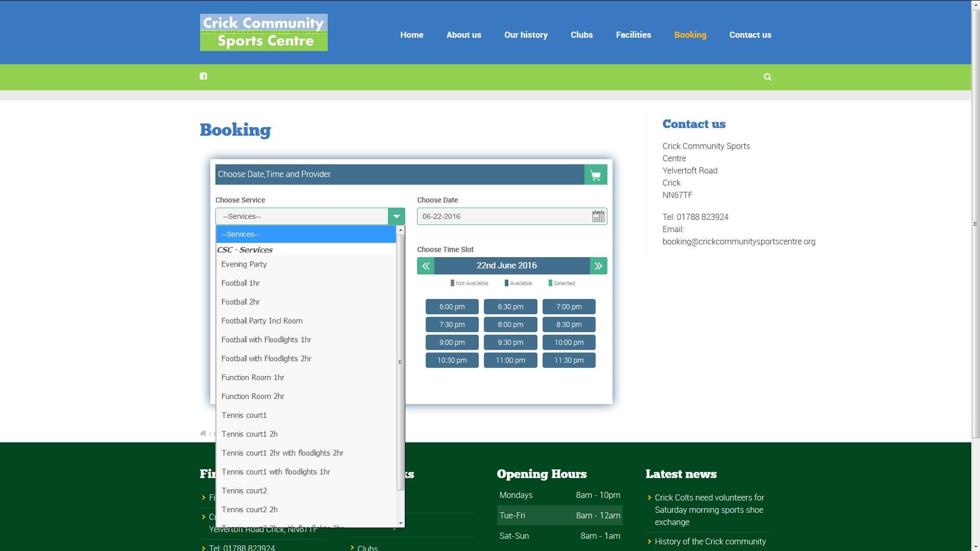Choose Tennis court1 2h option
The image size is (980, 551).
(306, 434)
